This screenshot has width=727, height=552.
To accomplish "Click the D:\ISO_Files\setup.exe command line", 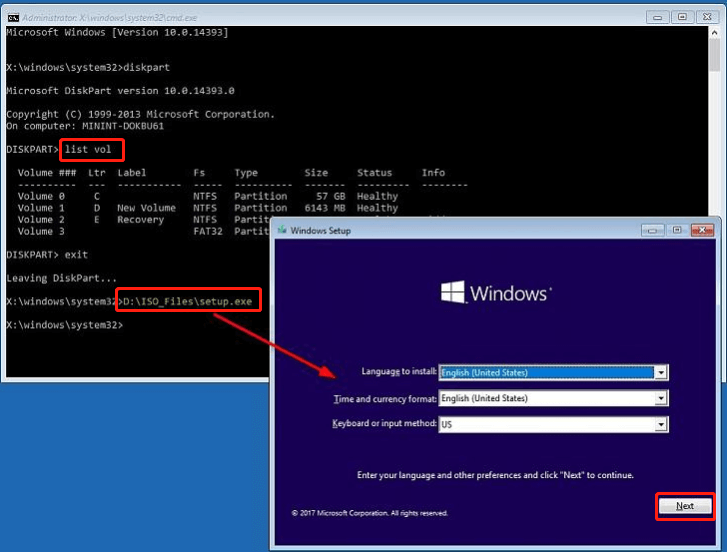I will (190, 301).
